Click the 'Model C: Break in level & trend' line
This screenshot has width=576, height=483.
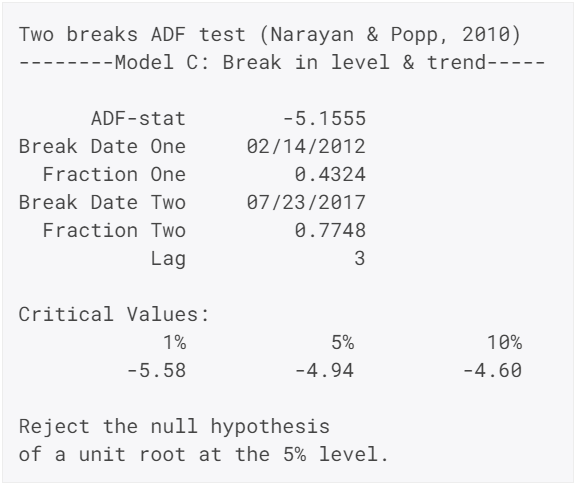[x=282, y=62]
